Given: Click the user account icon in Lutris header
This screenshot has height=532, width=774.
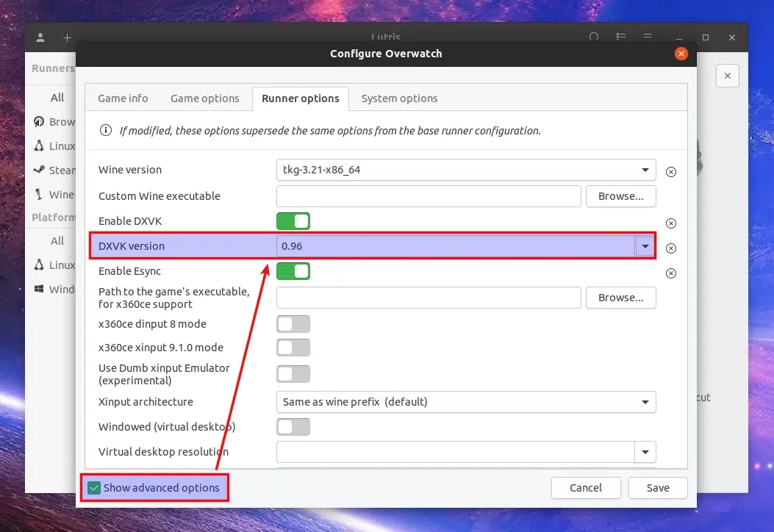Looking at the screenshot, I should pyautogui.click(x=40, y=37).
